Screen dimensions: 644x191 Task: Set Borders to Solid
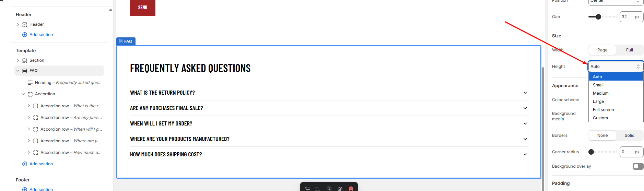coord(629,135)
